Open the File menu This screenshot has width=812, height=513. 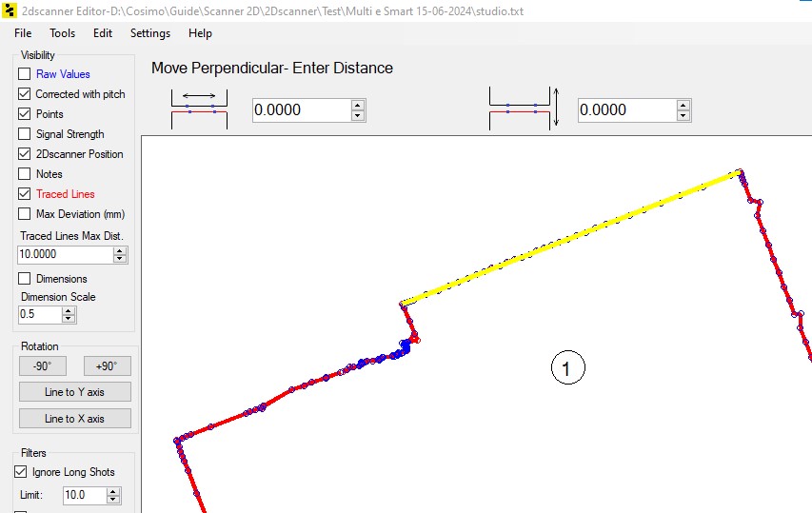[x=23, y=33]
